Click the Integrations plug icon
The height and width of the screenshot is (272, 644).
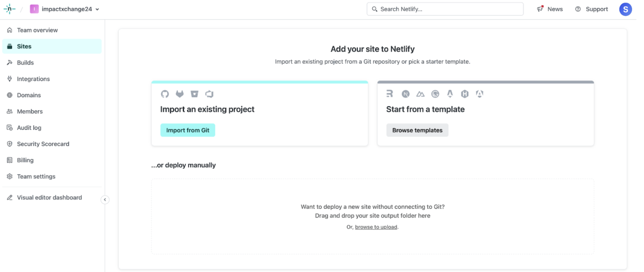pyautogui.click(x=10, y=79)
